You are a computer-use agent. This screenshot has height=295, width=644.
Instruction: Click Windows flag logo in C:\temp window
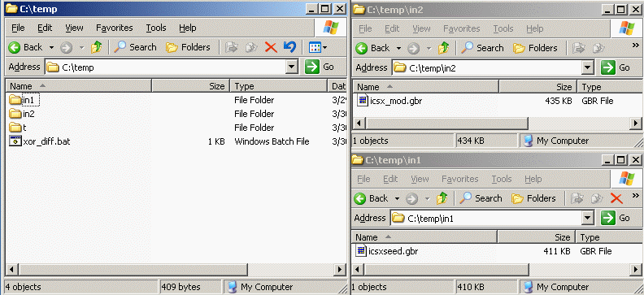[331, 28]
